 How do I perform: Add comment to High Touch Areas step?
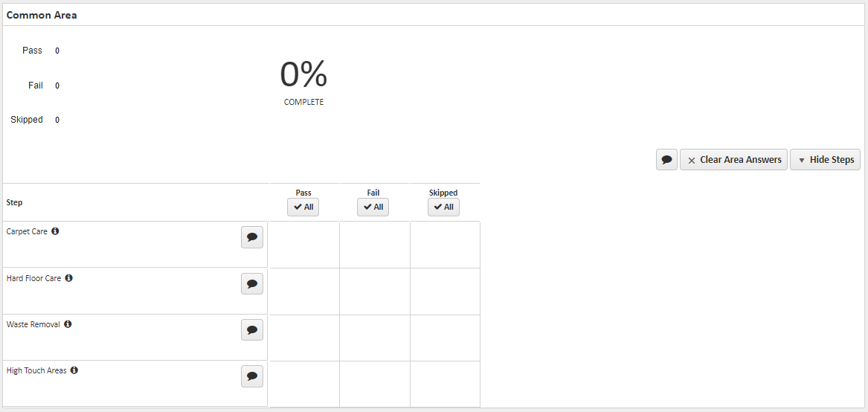252,376
